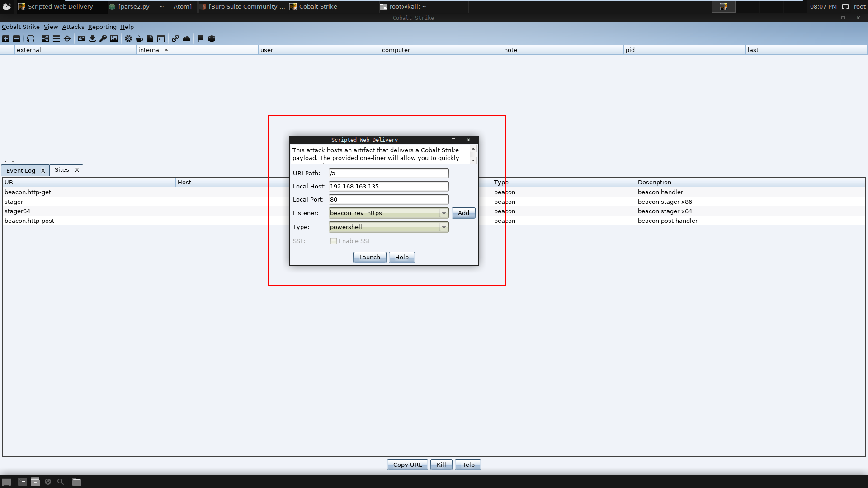This screenshot has width=868, height=488.
Task: Open downloaded files arrow icon
Action: (x=92, y=39)
